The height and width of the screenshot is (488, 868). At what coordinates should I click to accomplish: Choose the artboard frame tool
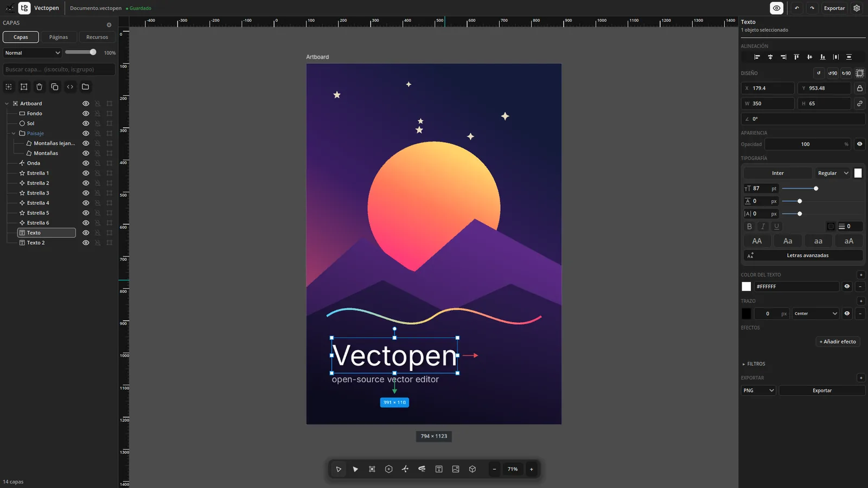(372, 469)
